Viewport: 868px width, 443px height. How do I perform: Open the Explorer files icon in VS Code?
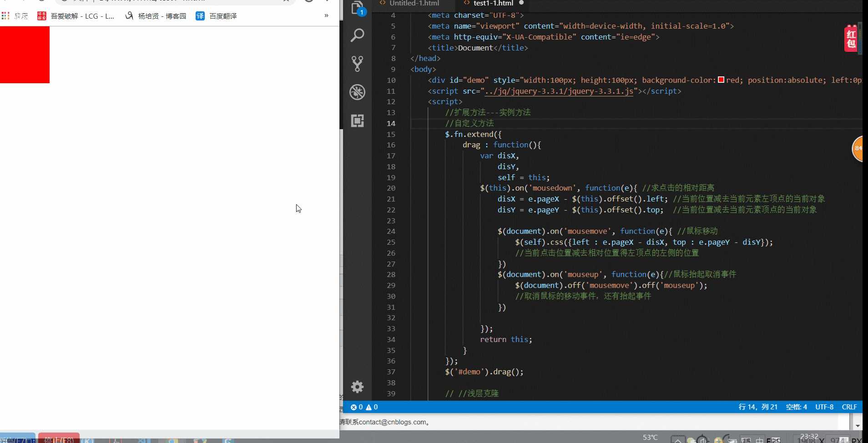point(358,8)
